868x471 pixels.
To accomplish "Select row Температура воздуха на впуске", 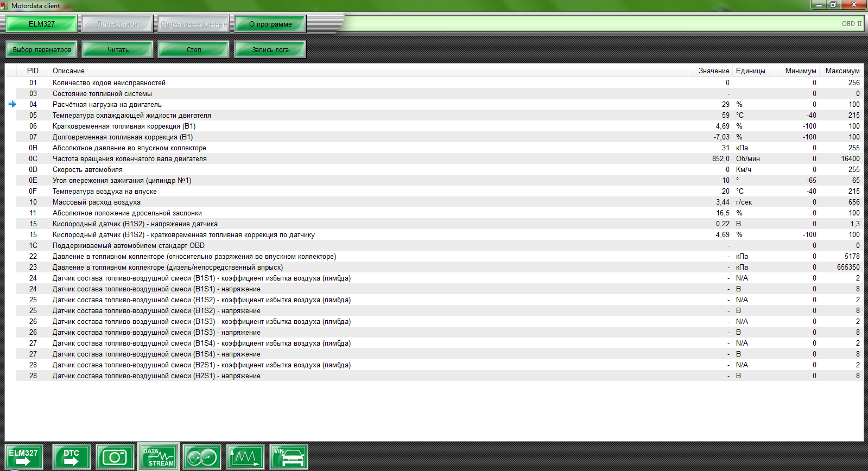I will tap(440, 191).
